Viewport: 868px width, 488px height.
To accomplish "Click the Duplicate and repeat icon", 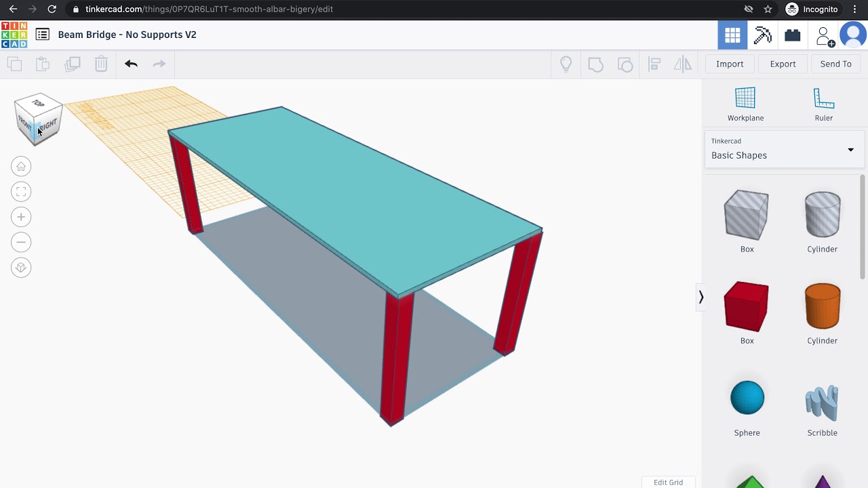I will 72,64.
